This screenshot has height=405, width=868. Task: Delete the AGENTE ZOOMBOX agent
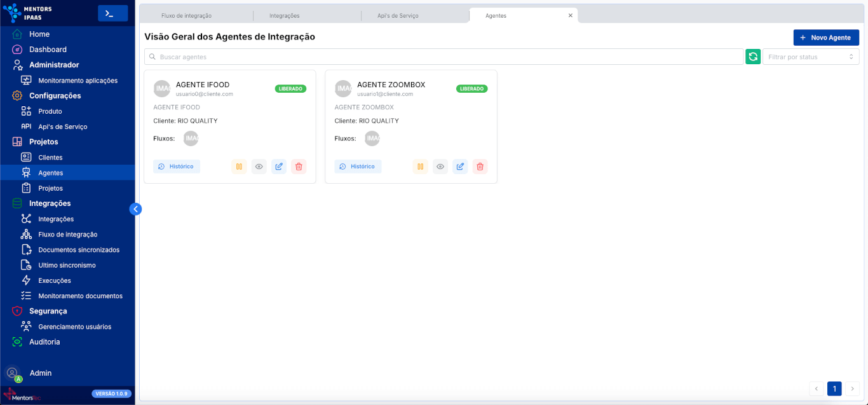480,167
